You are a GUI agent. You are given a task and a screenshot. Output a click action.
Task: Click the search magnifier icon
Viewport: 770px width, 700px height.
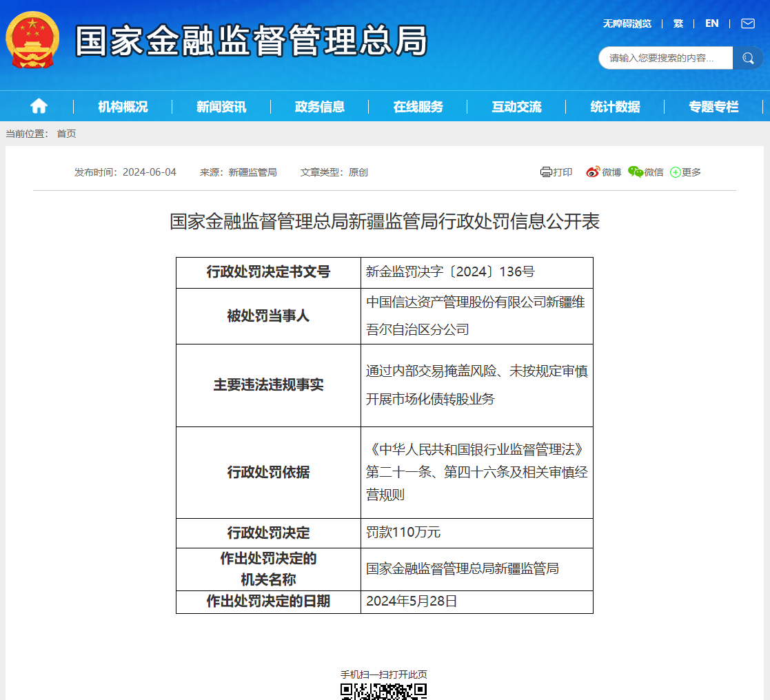748,58
